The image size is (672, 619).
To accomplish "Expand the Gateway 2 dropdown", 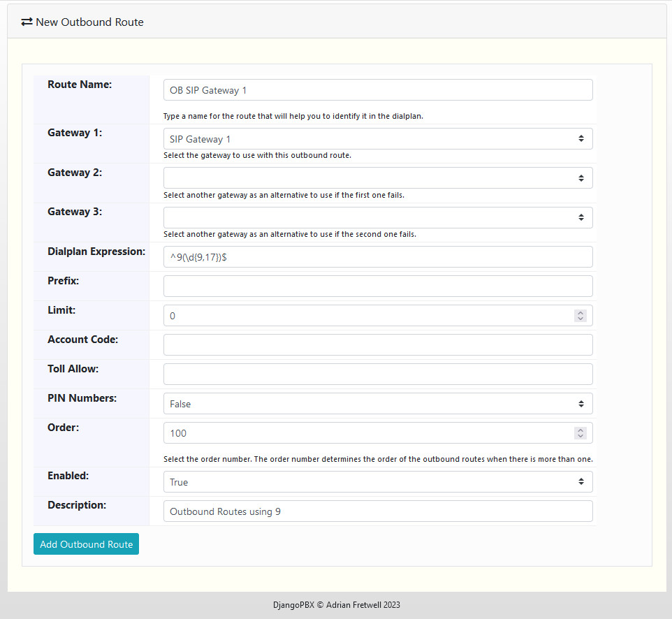I will (377, 178).
